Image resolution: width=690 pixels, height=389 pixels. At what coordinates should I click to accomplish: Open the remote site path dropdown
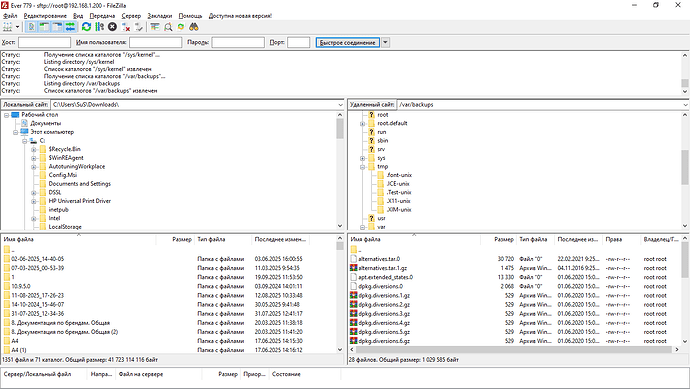pos(686,105)
